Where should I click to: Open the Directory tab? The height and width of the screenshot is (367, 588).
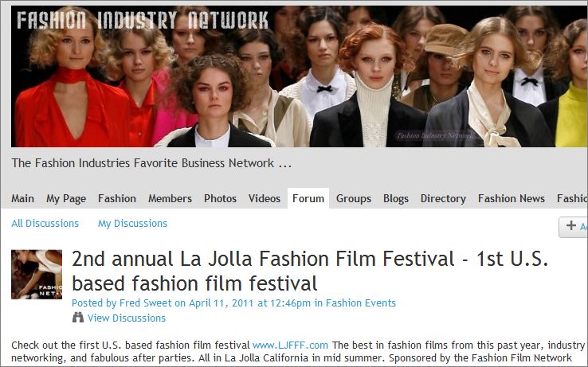click(x=443, y=198)
